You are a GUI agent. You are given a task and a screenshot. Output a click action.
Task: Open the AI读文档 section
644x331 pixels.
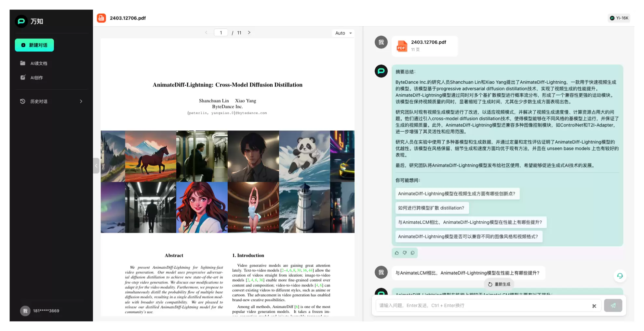pos(39,63)
